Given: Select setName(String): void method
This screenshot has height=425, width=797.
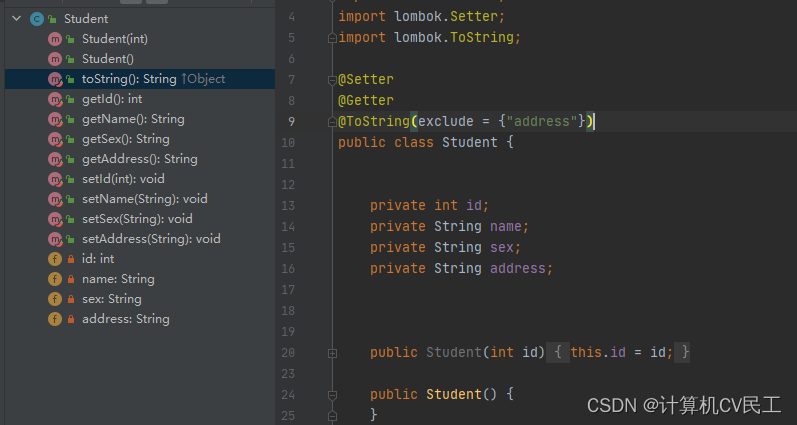Looking at the screenshot, I should pyautogui.click(x=140, y=199).
